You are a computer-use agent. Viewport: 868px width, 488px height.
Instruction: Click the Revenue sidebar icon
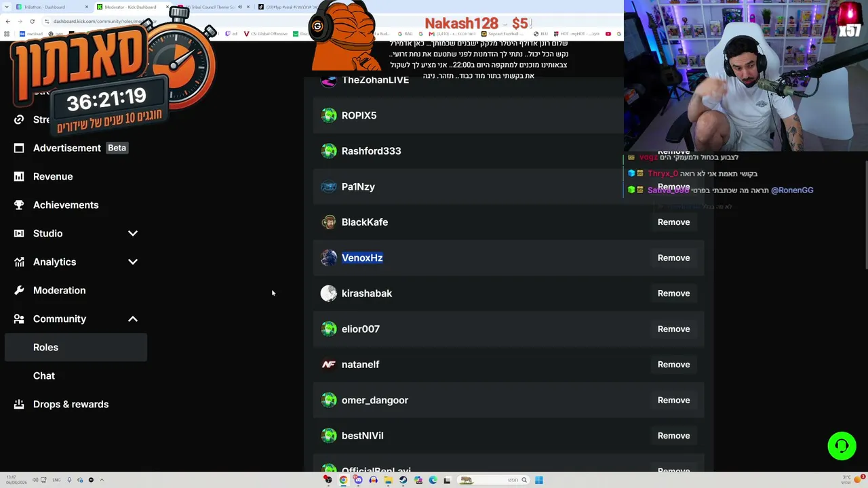19,176
